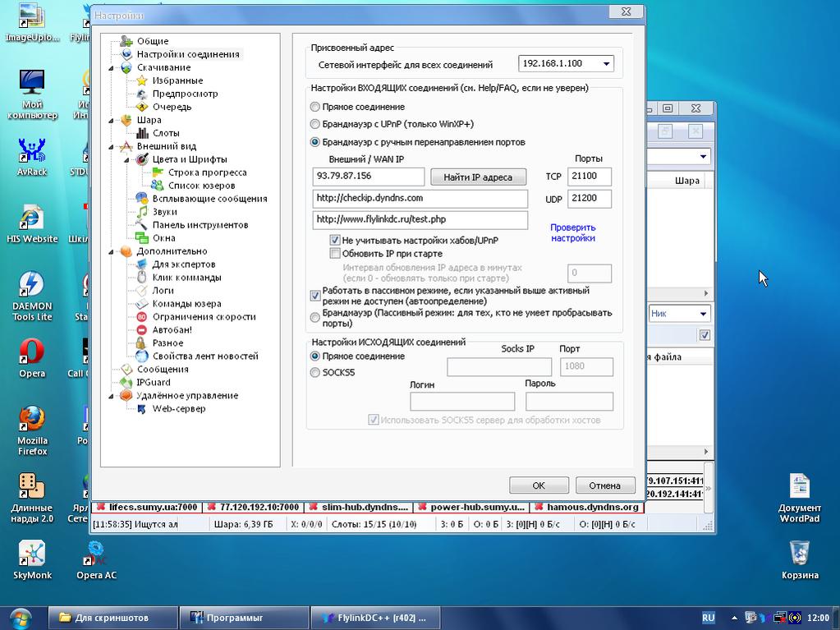Screen dimensions: 840x630
Task: Click the Проверить настройки link
Action: 572,232
